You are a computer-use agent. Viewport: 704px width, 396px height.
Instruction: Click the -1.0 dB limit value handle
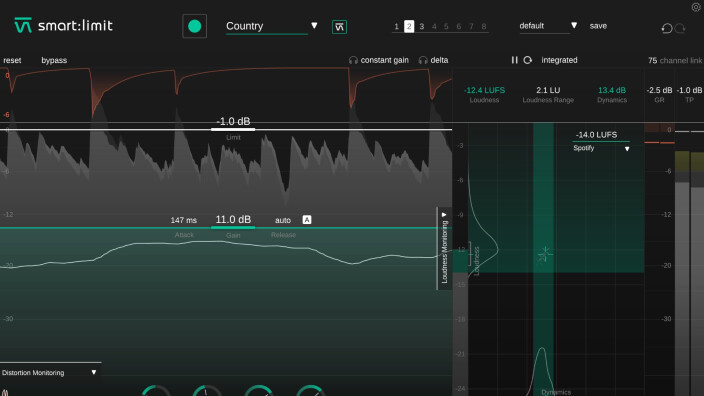point(233,122)
